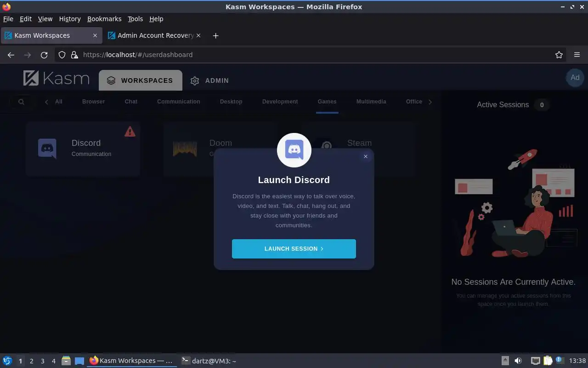Click the tracking protection shield icon

[62, 55]
